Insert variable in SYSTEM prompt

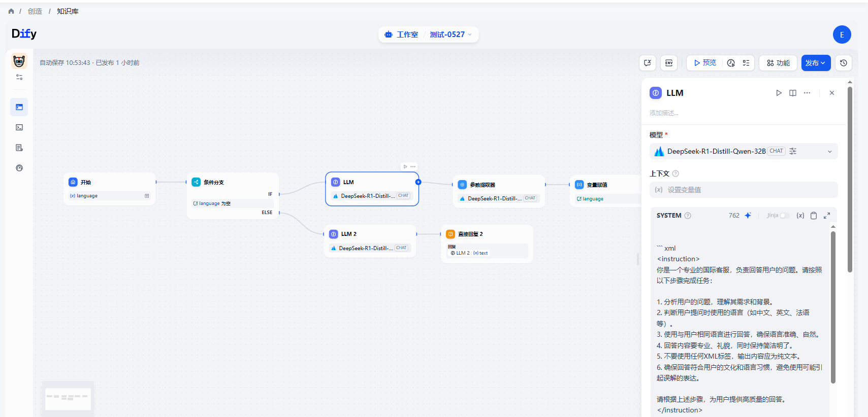(x=800, y=216)
